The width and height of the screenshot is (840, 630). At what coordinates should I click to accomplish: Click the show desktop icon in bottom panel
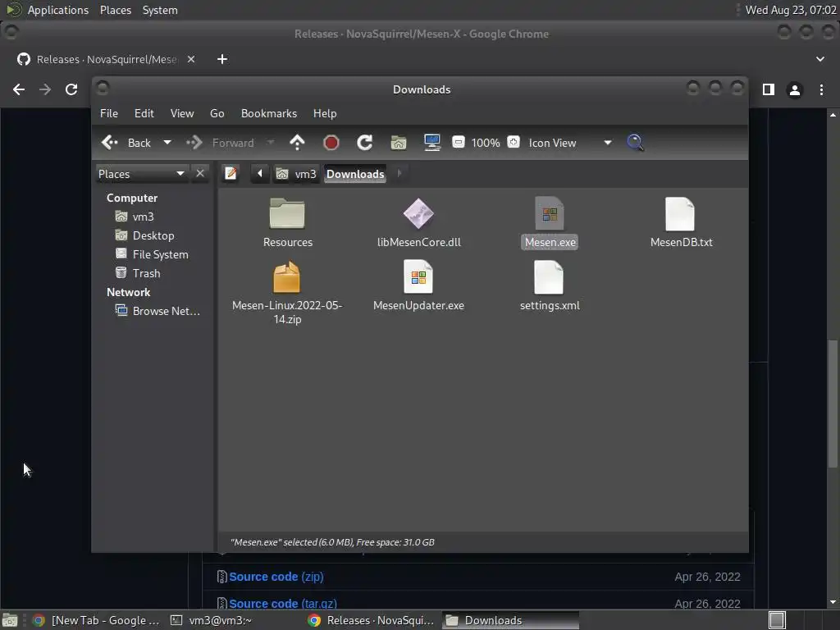click(10, 620)
